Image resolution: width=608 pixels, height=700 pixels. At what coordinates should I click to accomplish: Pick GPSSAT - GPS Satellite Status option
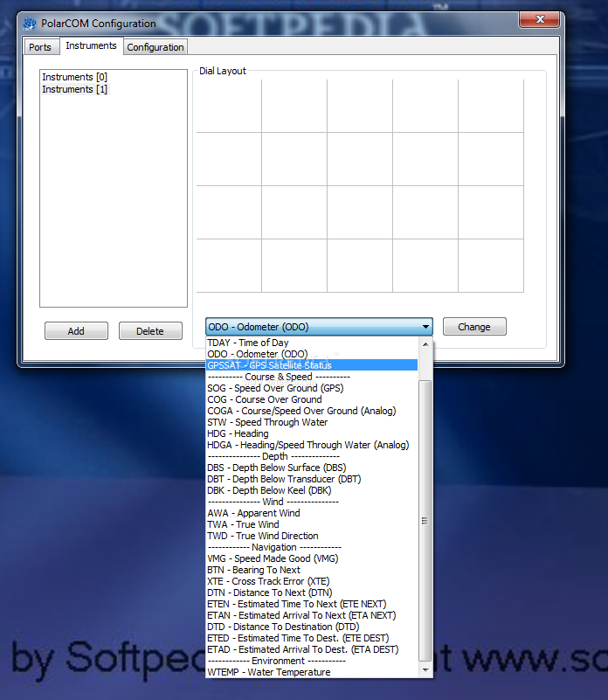312,365
